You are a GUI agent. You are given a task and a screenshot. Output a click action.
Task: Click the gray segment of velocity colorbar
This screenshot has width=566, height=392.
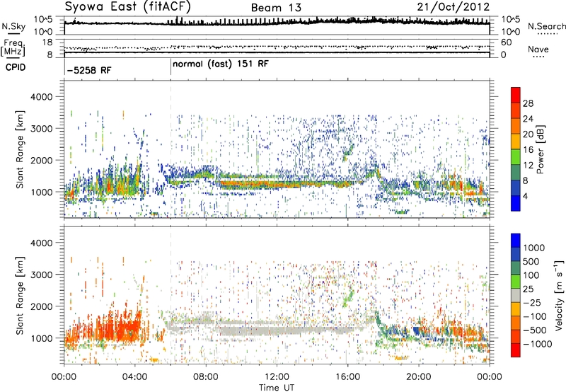click(516, 295)
